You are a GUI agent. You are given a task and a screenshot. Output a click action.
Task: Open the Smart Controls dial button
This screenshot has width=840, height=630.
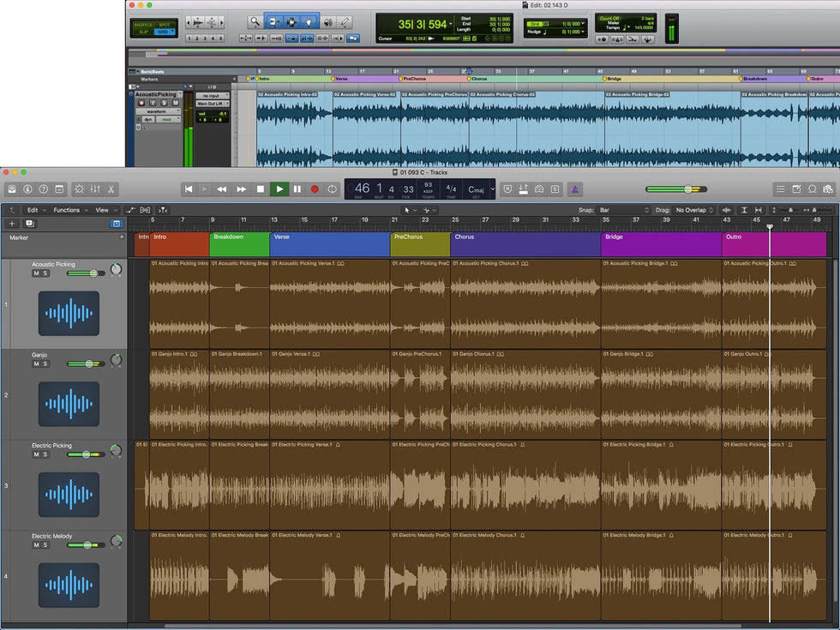pos(79,189)
